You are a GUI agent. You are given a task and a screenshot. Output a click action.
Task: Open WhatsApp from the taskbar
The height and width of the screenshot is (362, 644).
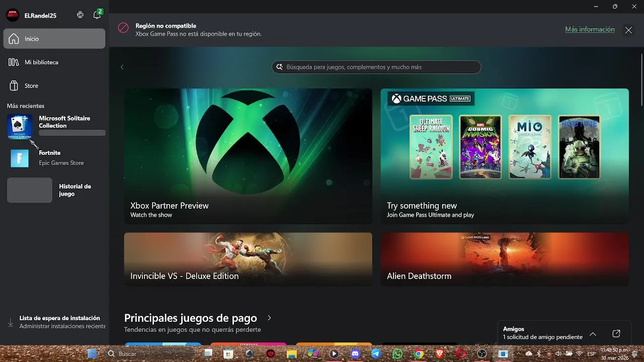tap(397, 354)
